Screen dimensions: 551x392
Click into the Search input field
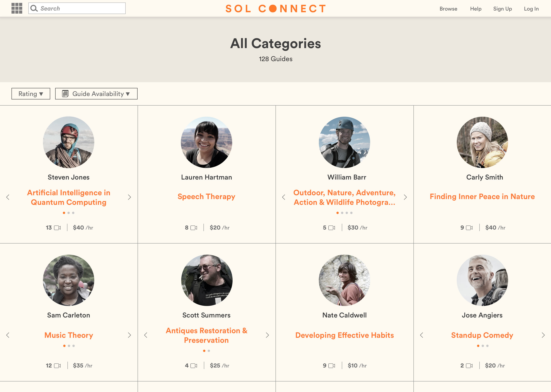point(82,8)
